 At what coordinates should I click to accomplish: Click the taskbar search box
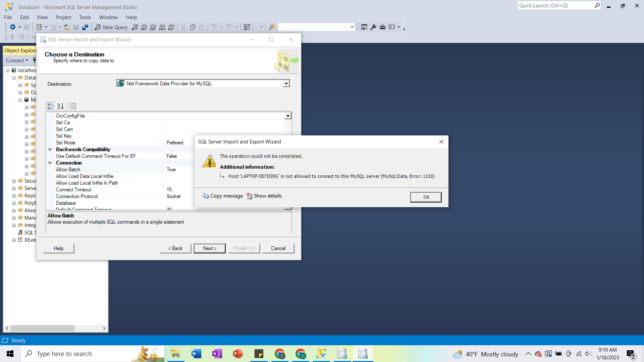click(x=92, y=354)
